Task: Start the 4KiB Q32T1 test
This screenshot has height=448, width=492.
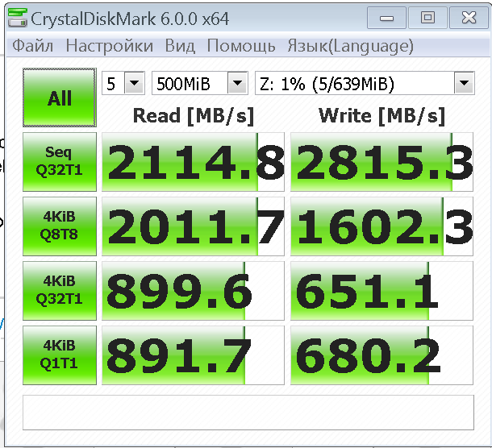Action: pyautogui.click(x=60, y=291)
